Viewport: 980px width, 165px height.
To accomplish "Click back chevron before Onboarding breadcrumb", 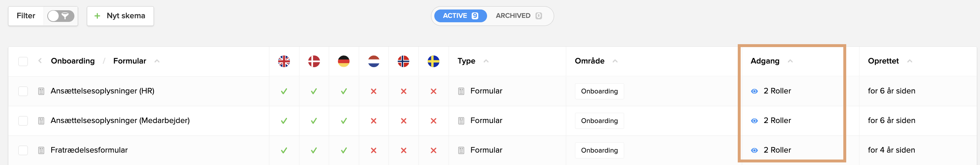I will (x=40, y=61).
